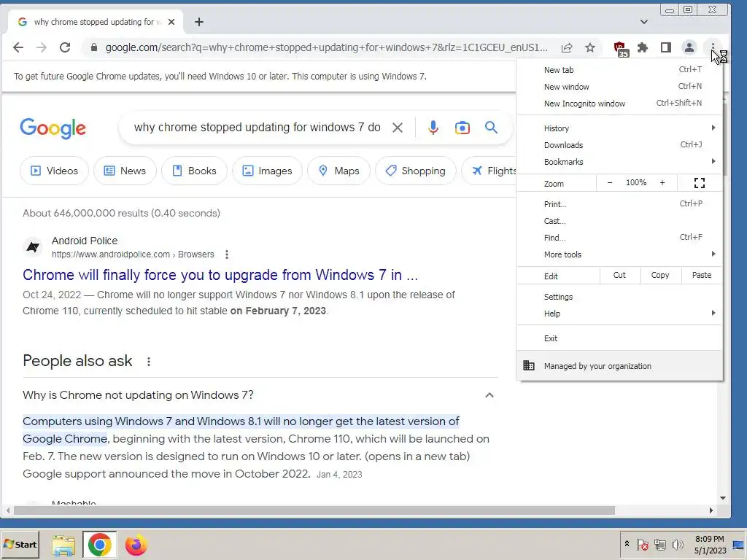
Task: Open the tab search dropdown arrow
Action: [643, 22]
